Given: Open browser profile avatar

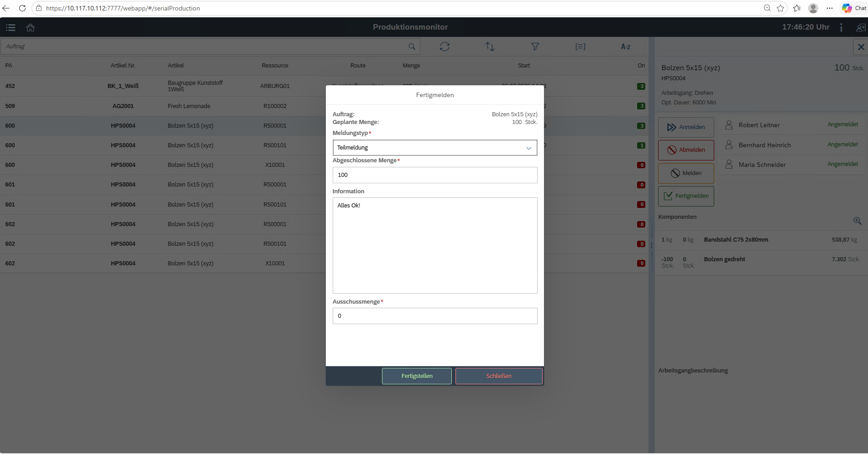Looking at the screenshot, I should [813, 8].
